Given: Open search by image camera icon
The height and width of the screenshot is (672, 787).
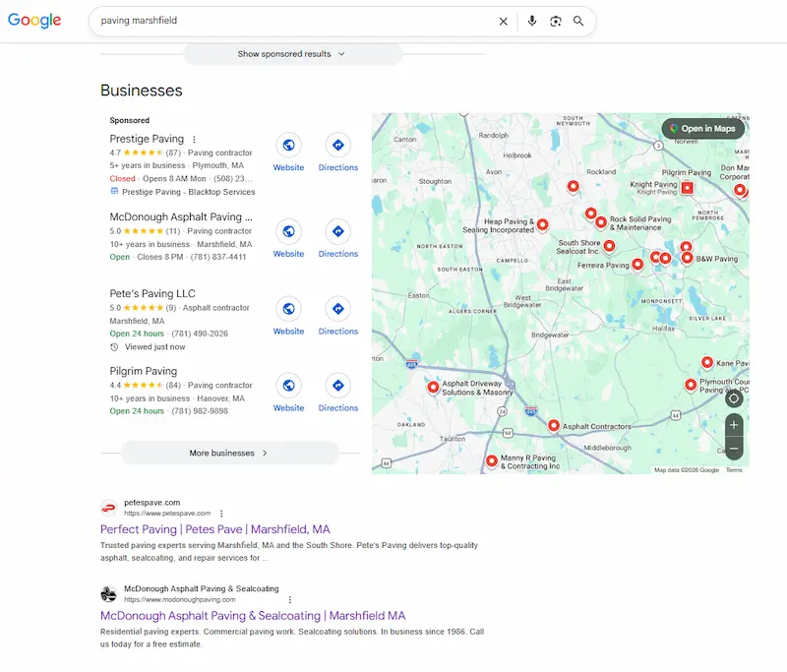Looking at the screenshot, I should point(556,21).
